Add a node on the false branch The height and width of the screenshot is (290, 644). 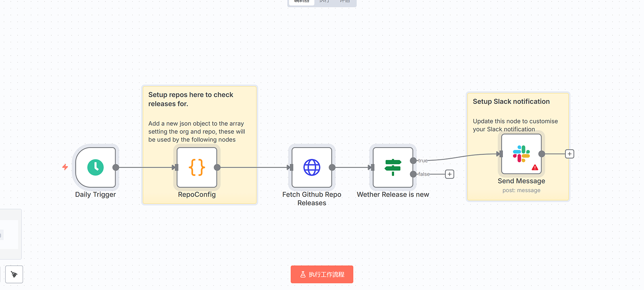tap(450, 174)
